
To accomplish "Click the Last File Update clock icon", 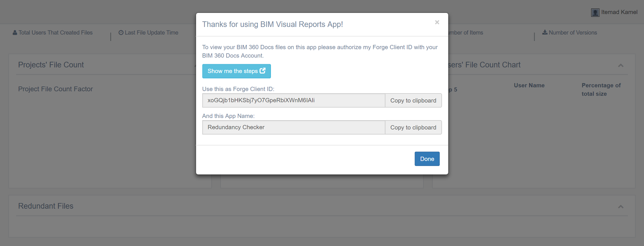I will 121,33.
